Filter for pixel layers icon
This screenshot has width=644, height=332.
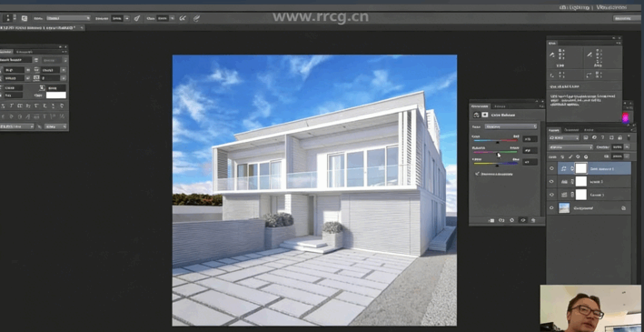585,138
